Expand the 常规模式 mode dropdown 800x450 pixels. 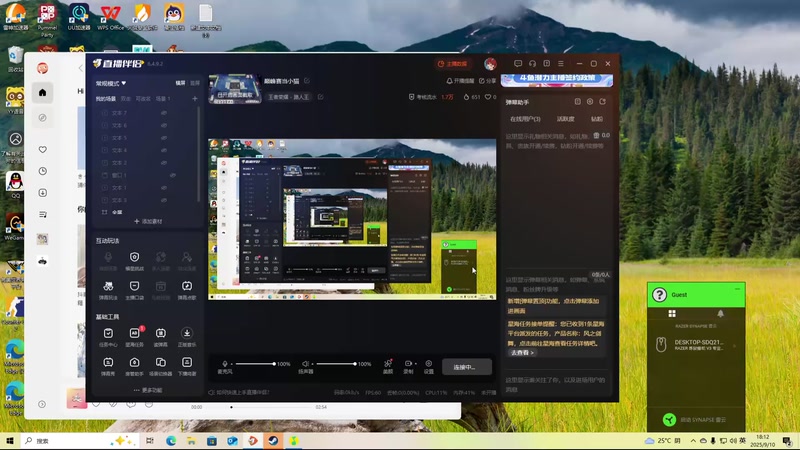(x=111, y=83)
